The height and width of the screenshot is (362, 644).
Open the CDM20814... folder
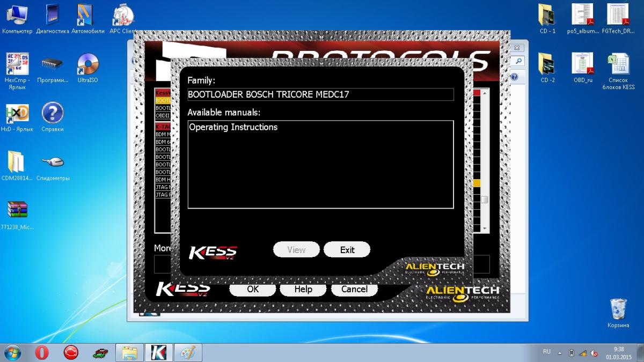[17, 166]
